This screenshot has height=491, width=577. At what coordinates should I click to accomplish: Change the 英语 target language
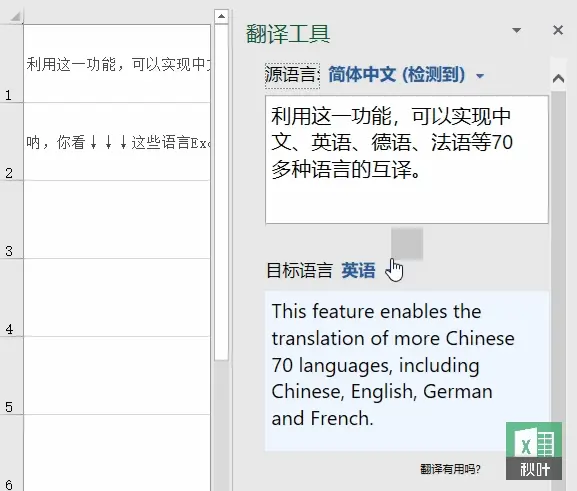pos(358,270)
